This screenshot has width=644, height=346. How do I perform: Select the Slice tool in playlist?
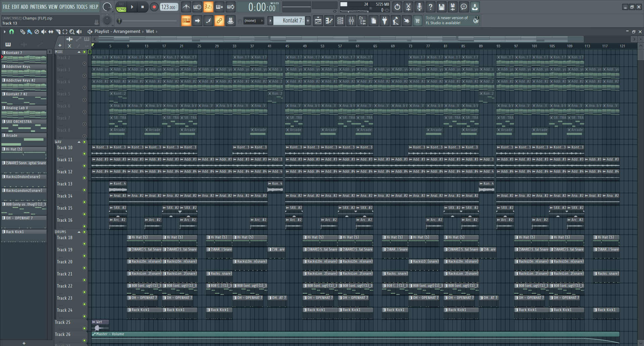point(58,32)
